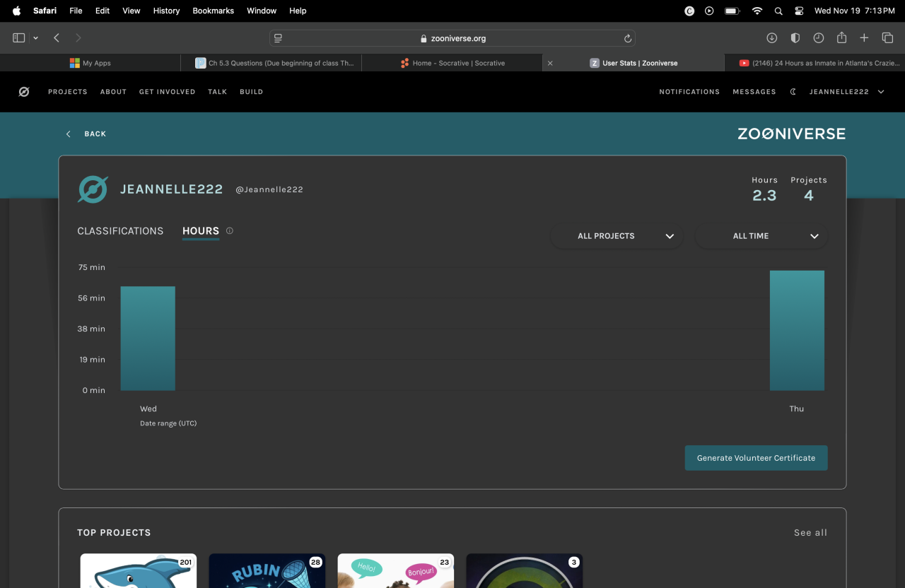
Task: Click the battery status icon
Action: pyautogui.click(x=732, y=11)
